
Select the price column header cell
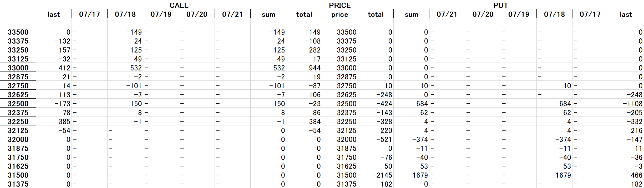[x=340, y=14]
